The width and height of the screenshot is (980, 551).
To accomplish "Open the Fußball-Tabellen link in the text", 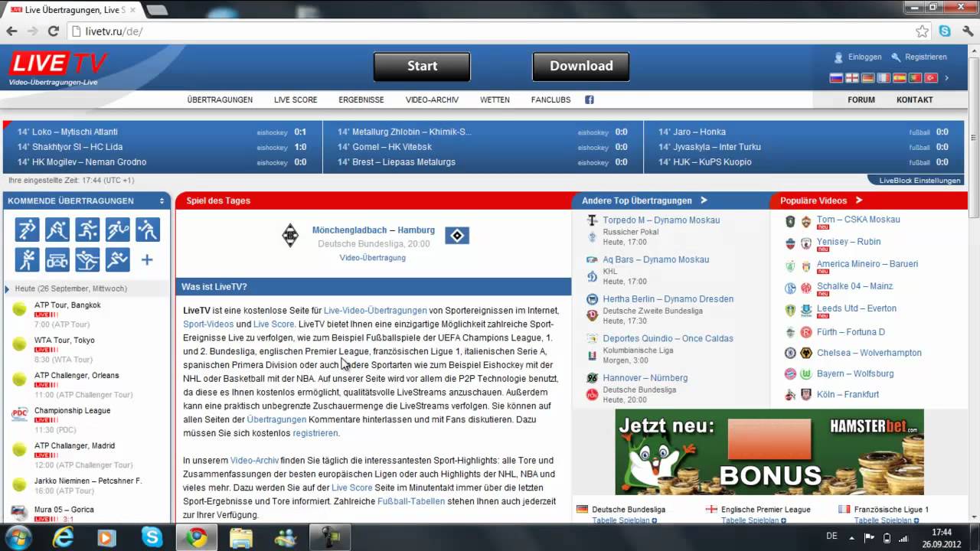I will point(411,501).
